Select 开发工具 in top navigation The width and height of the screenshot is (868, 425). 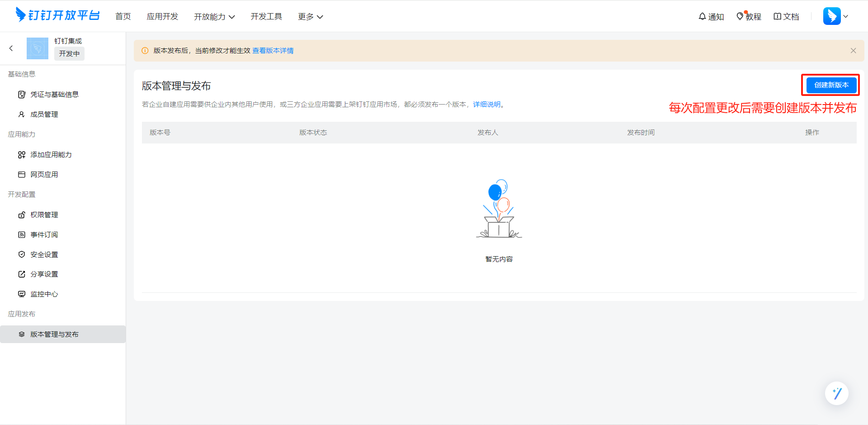coord(266,17)
